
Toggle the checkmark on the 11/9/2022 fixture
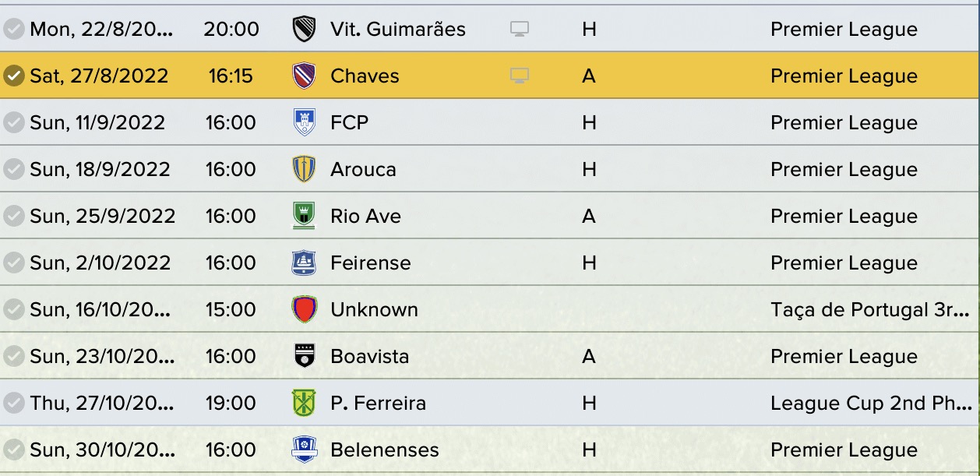(x=13, y=123)
